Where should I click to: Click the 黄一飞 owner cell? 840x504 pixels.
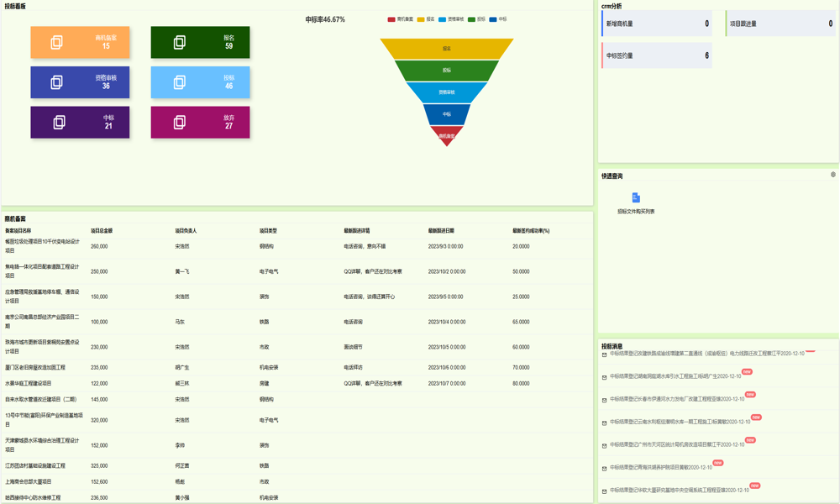[182, 271]
